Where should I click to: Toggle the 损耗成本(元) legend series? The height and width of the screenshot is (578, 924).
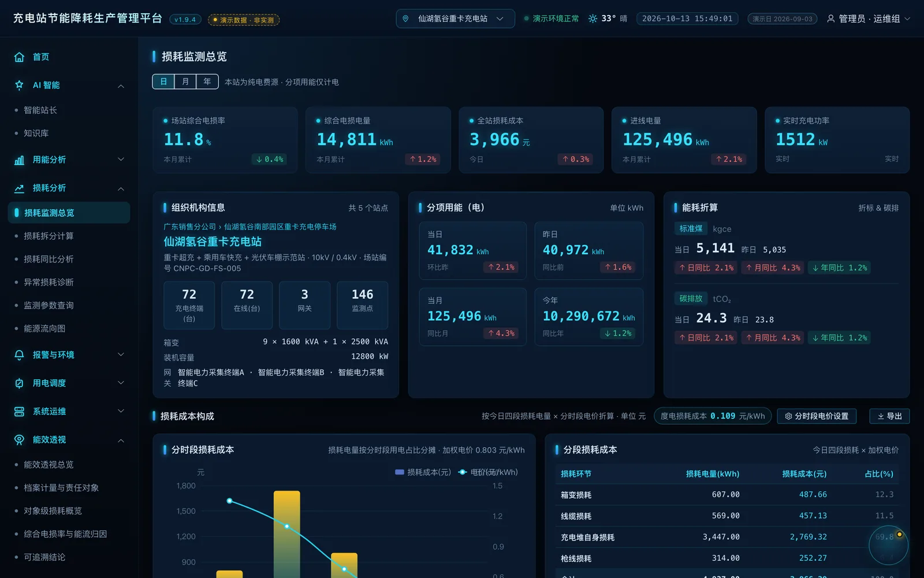click(x=423, y=472)
